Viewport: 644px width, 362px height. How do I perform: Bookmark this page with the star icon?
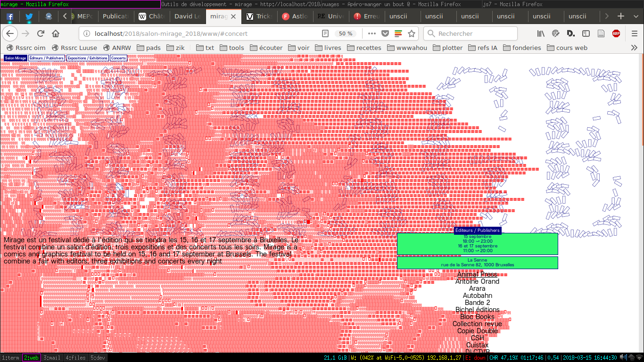tap(412, 33)
